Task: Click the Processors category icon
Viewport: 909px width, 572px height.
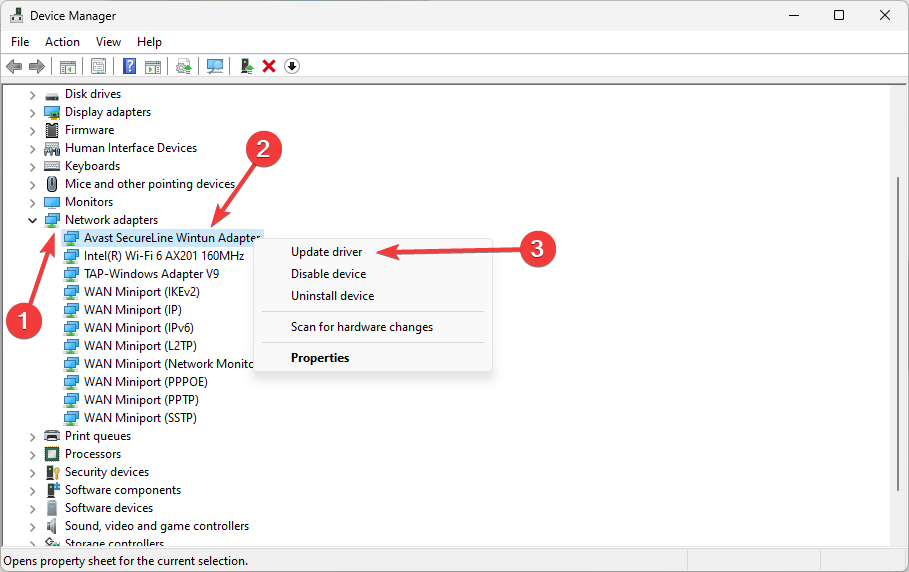Action: 52,454
